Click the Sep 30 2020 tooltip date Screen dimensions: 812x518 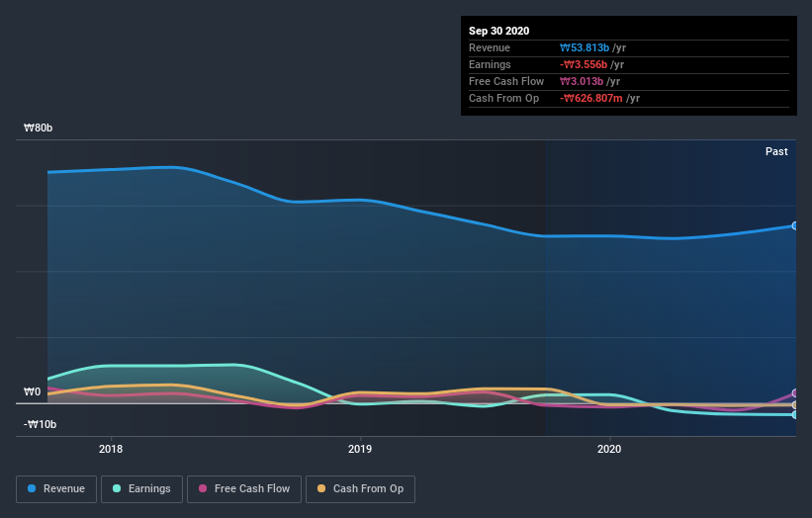pyautogui.click(x=498, y=31)
